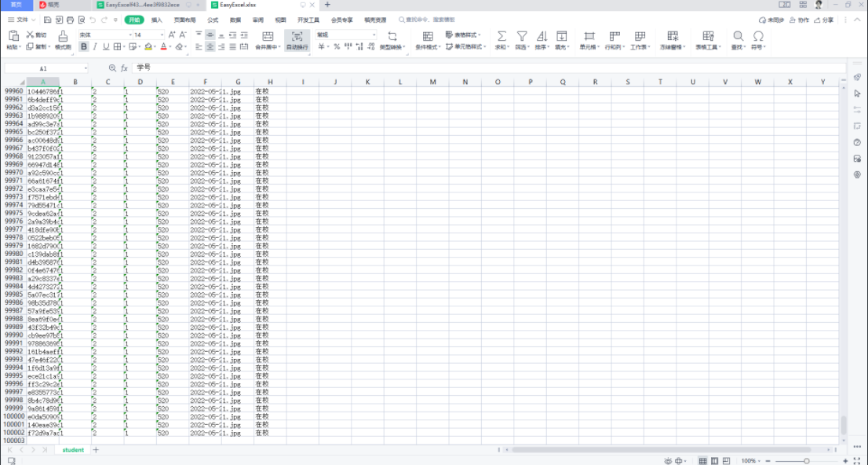This screenshot has height=465, width=868.
Task: Click the horizontal scrollbar at bottom
Action: (x=662, y=450)
